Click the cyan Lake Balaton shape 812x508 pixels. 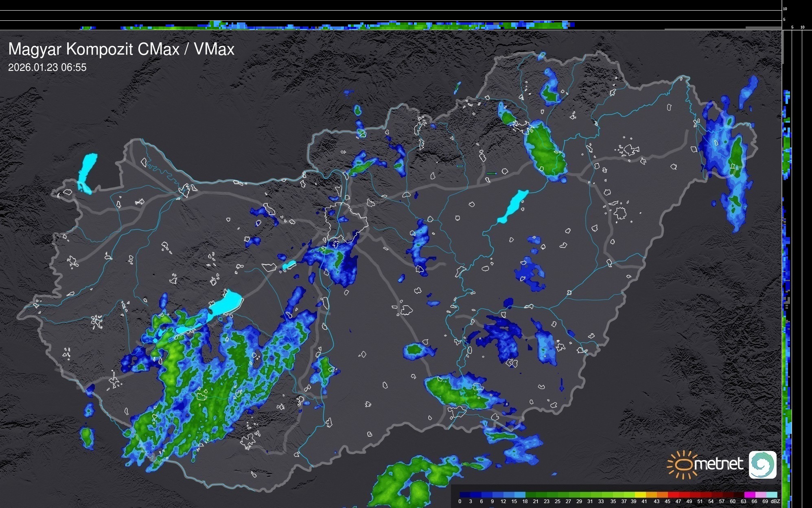tap(226, 304)
